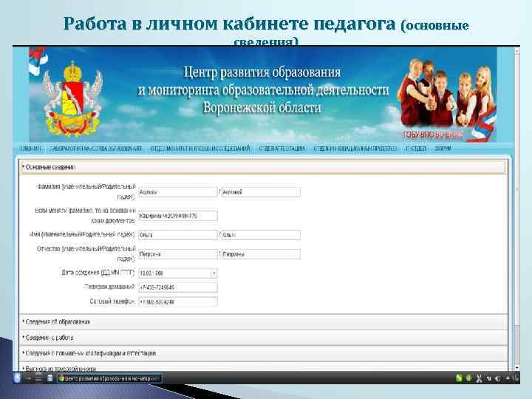Open the IT отдел navigation item

(415, 149)
